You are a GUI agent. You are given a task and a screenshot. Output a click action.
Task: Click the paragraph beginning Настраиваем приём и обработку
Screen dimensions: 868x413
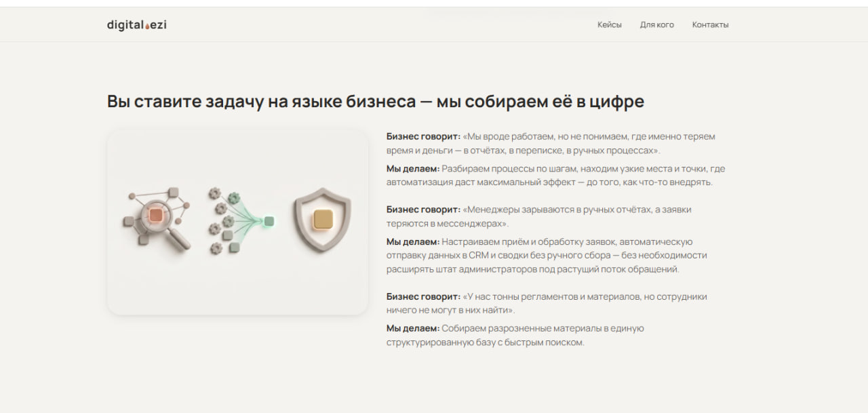[547, 255]
